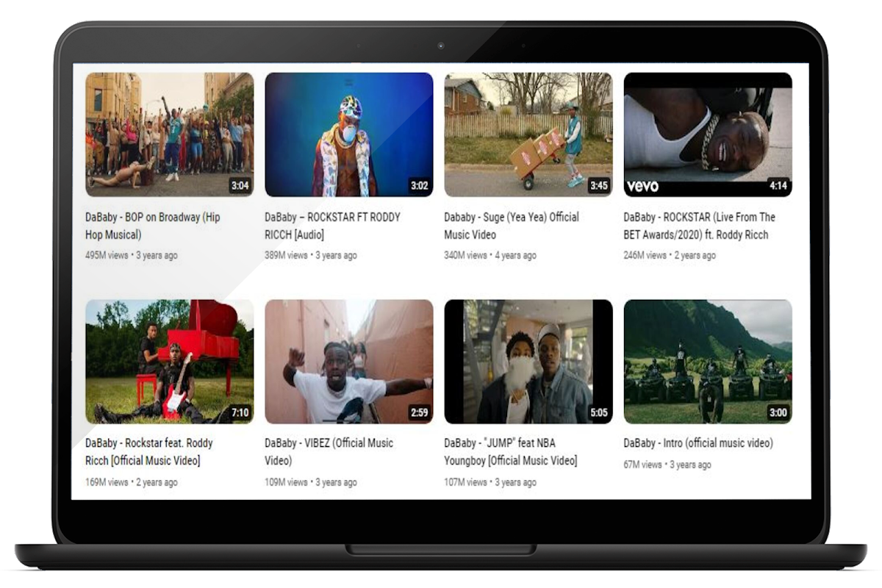Open the red piano Rockstar video thumbnail
Viewport: 882px width, 588px height.
pyautogui.click(x=170, y=362)
